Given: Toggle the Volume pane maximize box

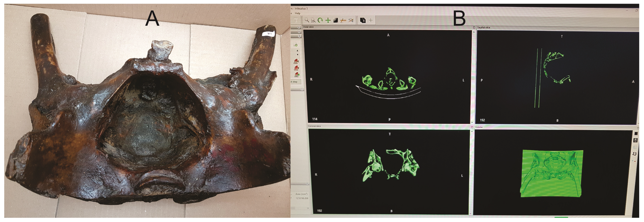Looking at the screenshot, I should (472, 127).
